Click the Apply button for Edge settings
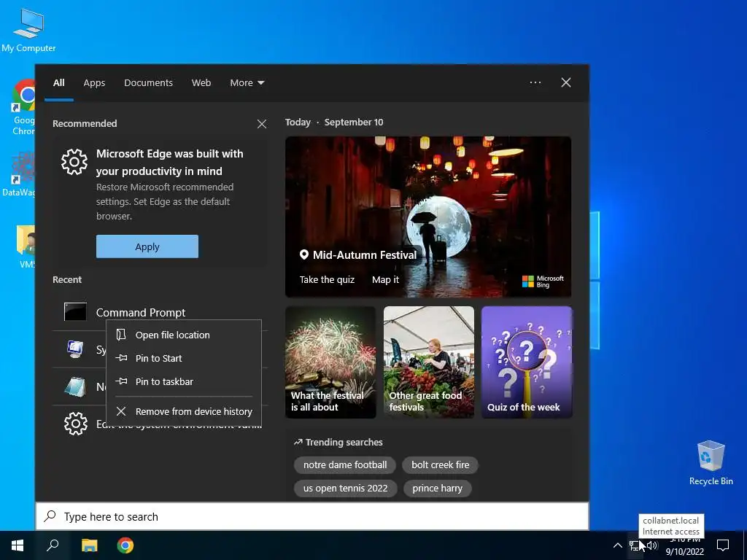 point(147,246)
